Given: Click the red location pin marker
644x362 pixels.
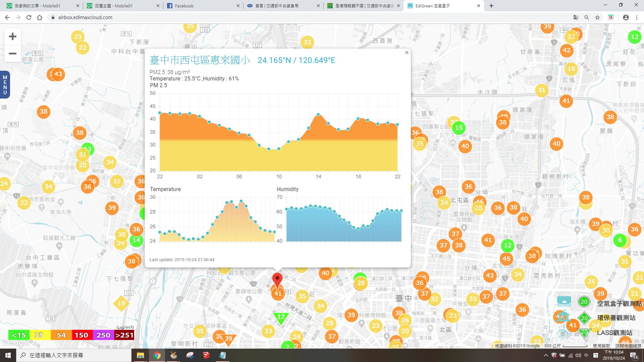Looking at the screenshot, I should [x=277, y=280].
